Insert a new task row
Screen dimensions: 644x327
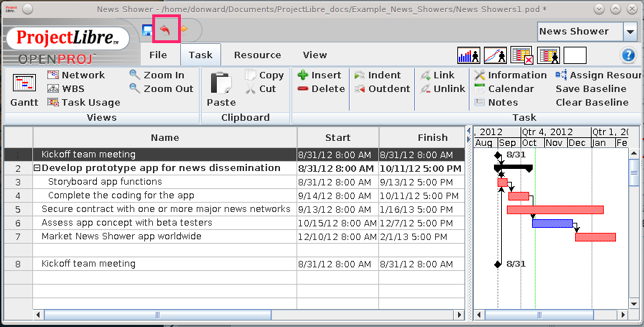click(x=319, y=75)
